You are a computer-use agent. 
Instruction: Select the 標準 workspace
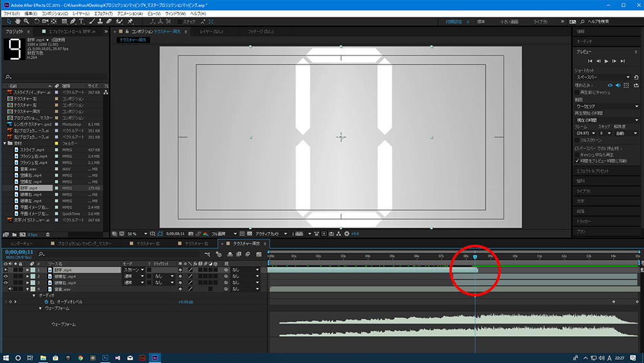pos(480,21)
